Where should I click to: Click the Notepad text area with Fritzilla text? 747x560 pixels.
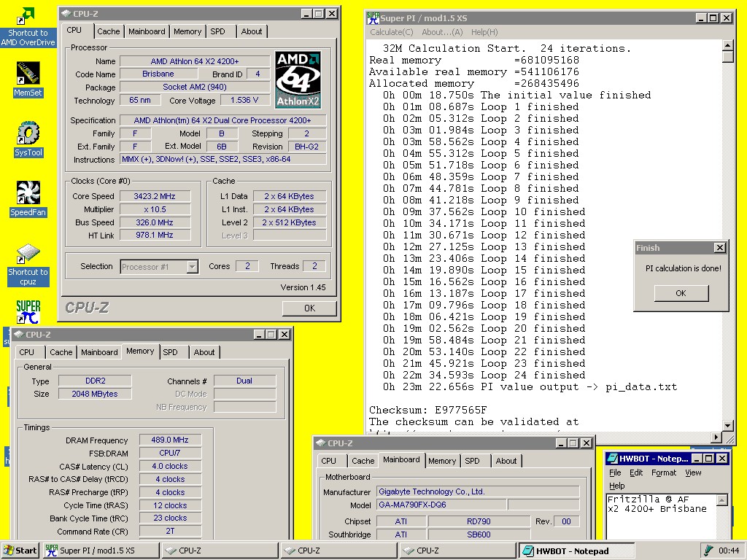(661, 517)
